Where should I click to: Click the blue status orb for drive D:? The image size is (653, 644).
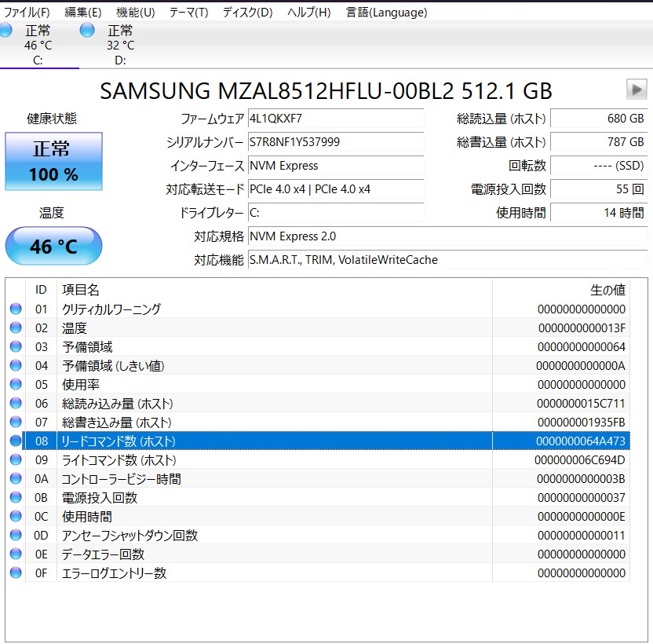87,30
